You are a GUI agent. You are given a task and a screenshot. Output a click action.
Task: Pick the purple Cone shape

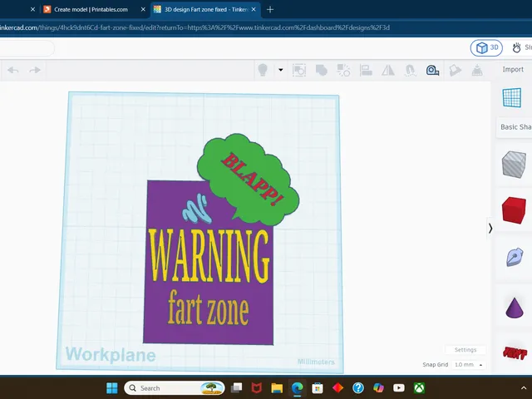[x=515, y=308]
